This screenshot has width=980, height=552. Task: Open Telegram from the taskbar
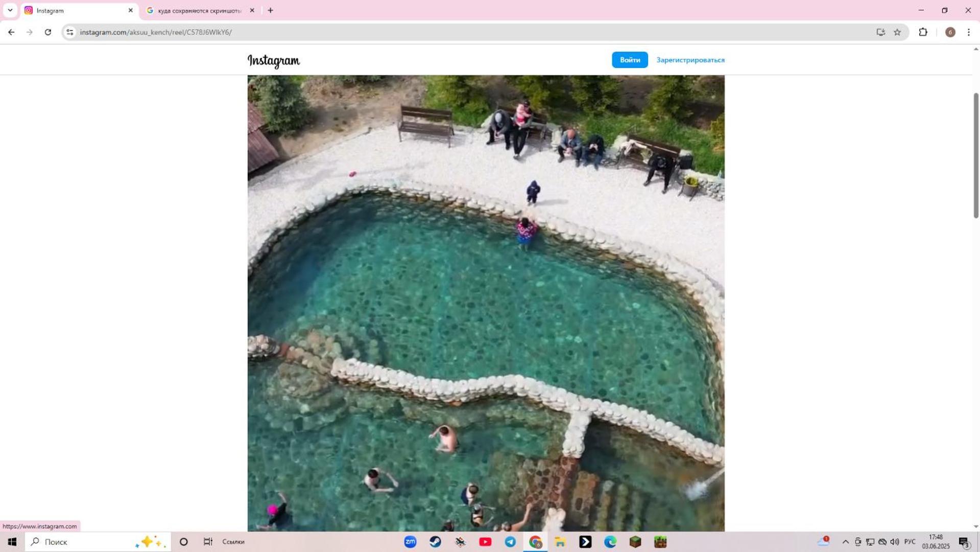tap(510, 542)
